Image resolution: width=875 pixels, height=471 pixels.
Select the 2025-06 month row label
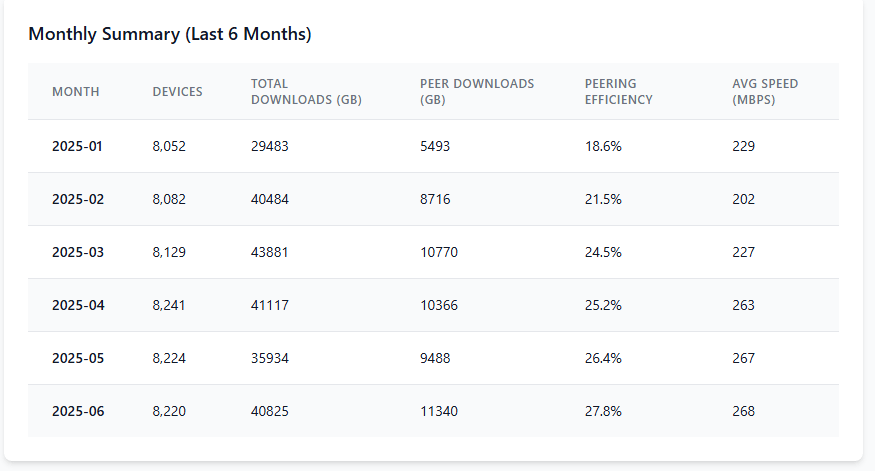point(78,411)
